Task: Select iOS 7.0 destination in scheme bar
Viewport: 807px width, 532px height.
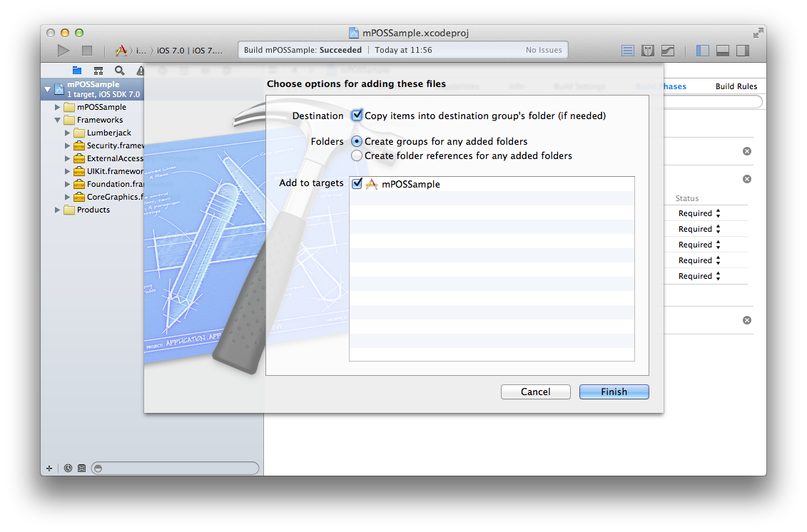Action: [189, 51]
